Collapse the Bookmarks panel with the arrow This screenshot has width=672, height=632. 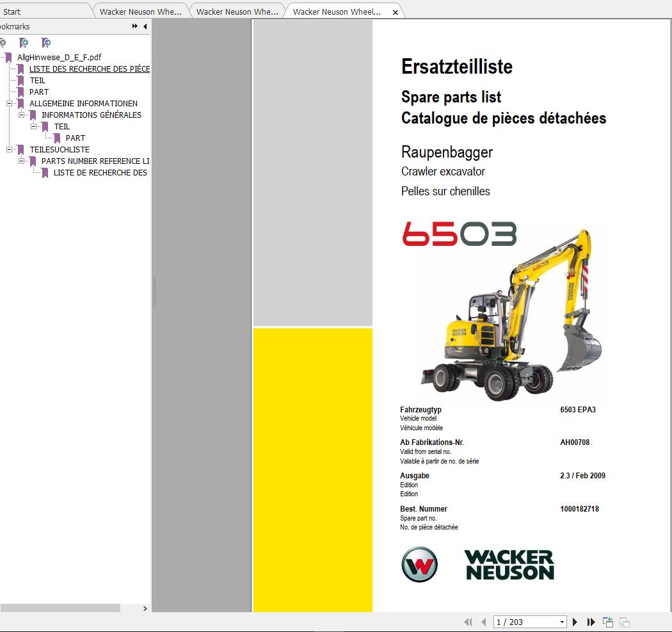[145, 26]
